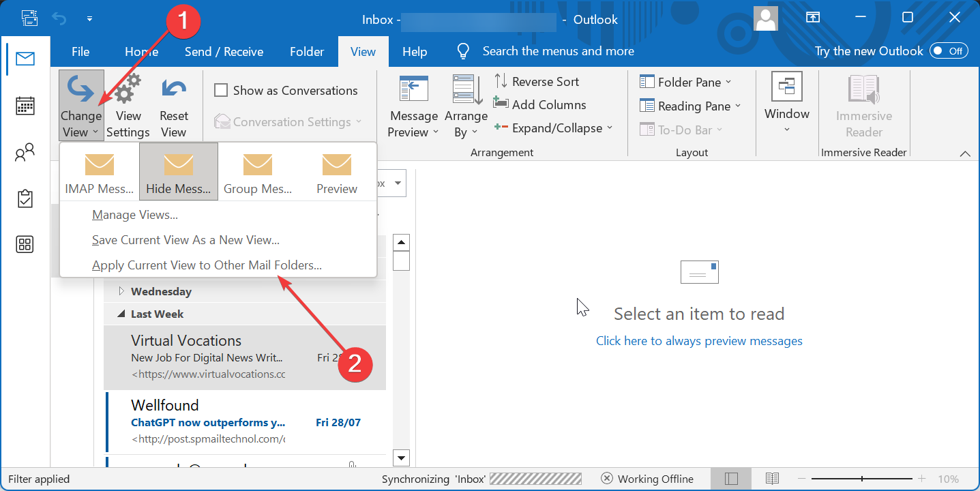This screenshot has height=491, width=980.
Task: Click the Synchronizing 'Inbox' progress bar
Action: coord(535,479)
